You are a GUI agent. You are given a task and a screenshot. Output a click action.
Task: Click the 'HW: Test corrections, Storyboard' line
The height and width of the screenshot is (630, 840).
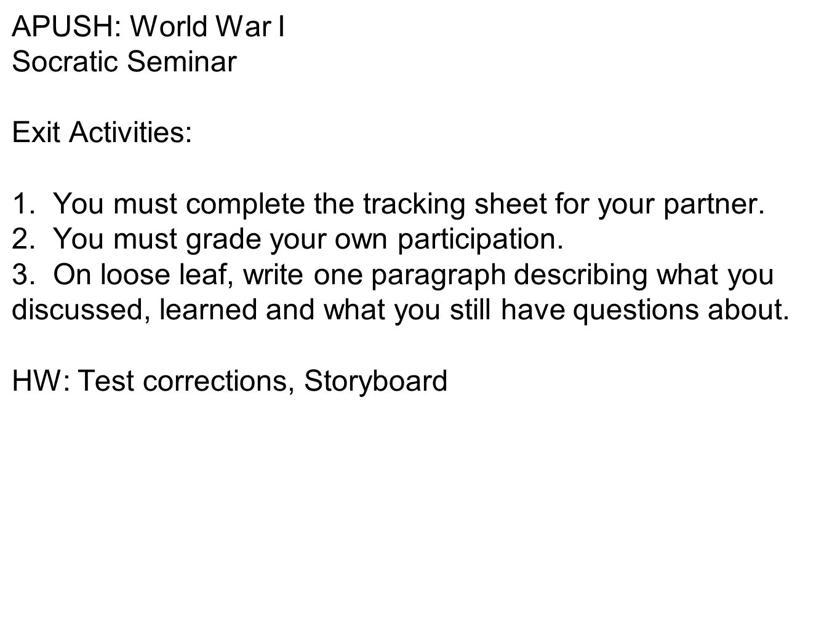click(x=230, y=381)
